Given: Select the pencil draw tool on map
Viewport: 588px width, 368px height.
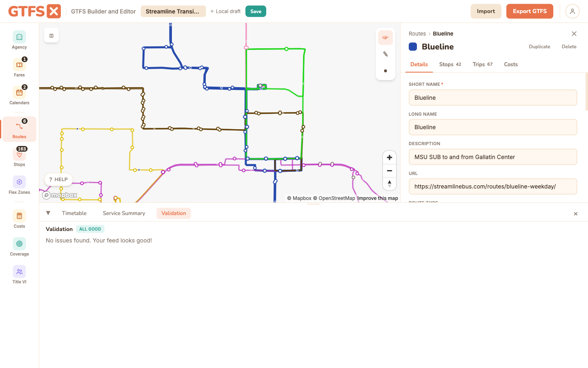Looking at the screenshot, I should [385, 54].
